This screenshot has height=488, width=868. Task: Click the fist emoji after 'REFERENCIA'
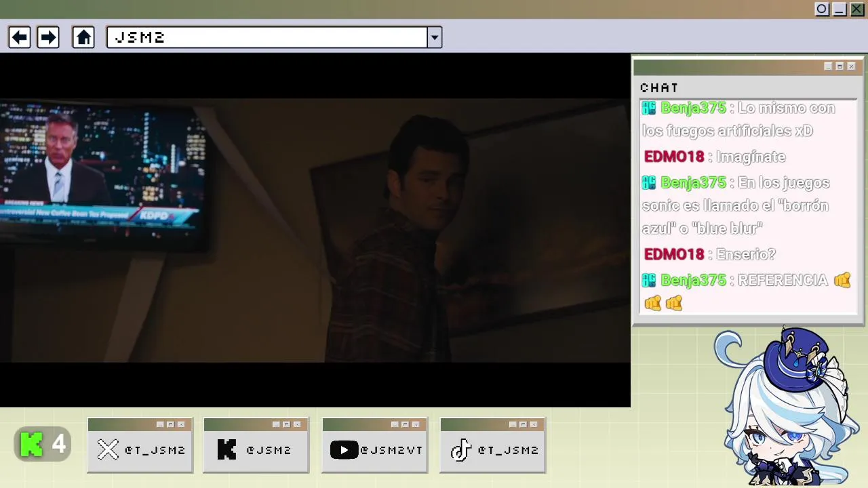click(x=842, y=281)
